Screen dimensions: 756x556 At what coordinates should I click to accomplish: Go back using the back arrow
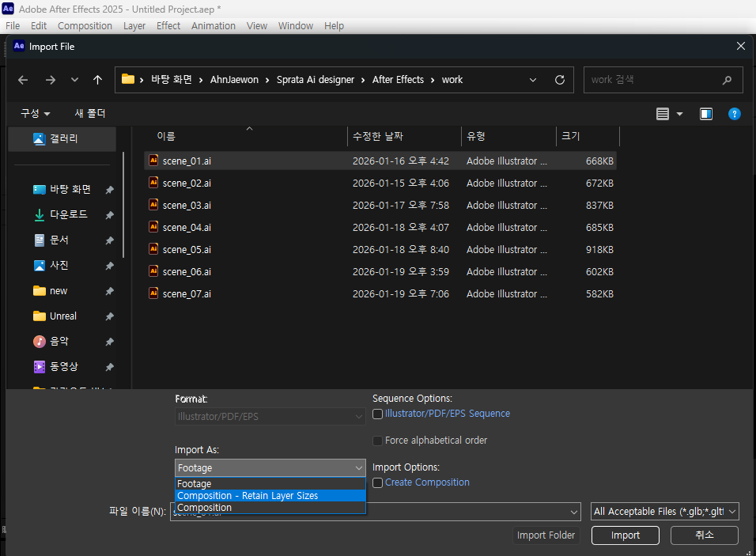(23, 80)
